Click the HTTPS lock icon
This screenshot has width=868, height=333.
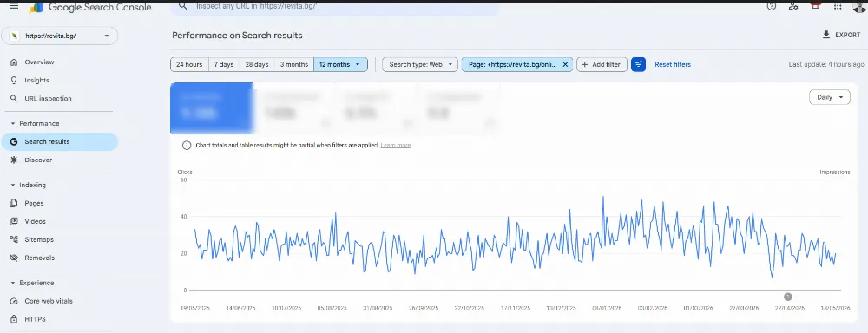tap(15, 319)
